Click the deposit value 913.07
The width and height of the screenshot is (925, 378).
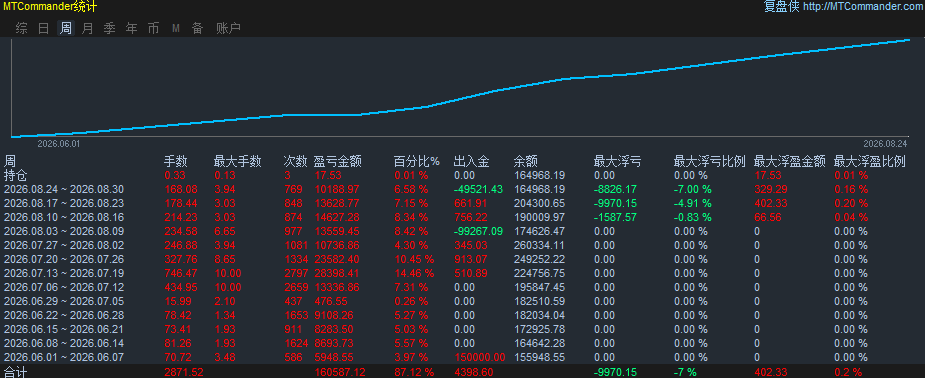click(471, 259)
